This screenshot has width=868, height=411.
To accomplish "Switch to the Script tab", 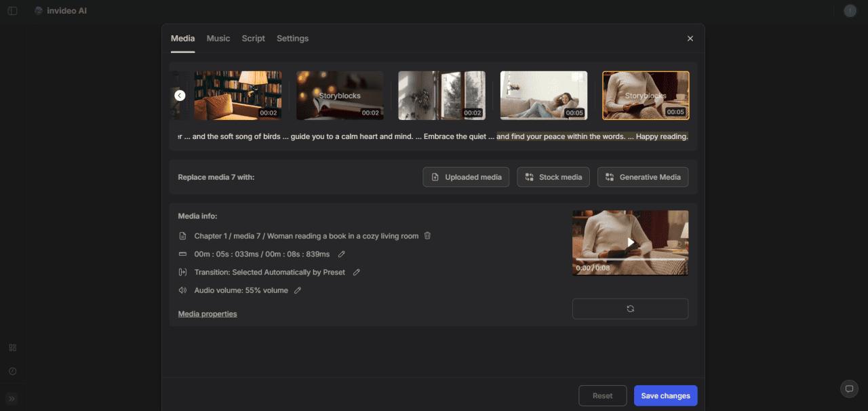I will [x=253, y=38].
